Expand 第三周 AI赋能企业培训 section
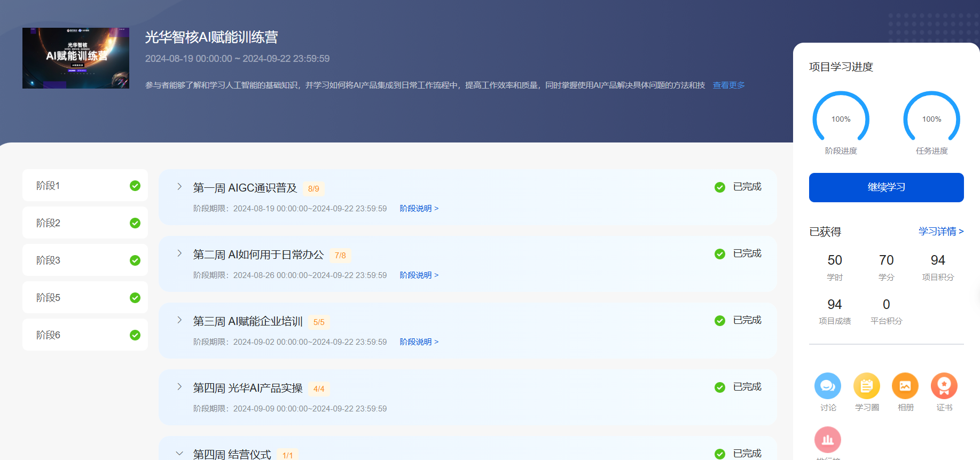The height and width of the screenshot is (460, 980). click(x=179, y=320)
